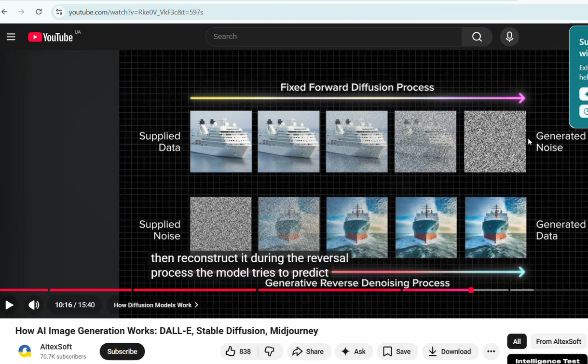
Task: Start voice search with microphone icon
Action: 509,37
